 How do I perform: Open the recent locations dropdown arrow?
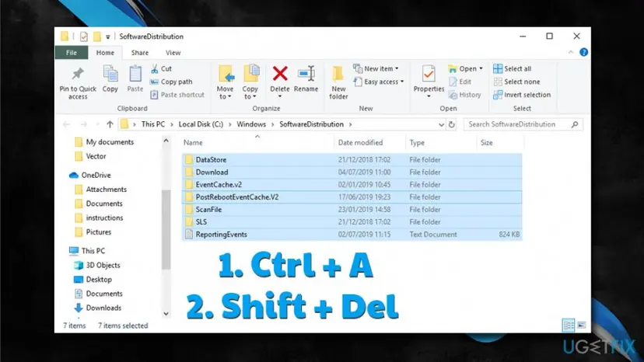coord(97,124)
